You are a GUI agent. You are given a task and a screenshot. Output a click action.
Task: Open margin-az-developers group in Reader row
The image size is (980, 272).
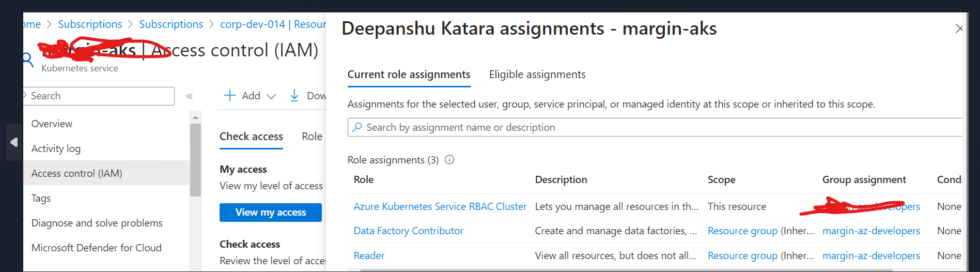(871, 255)
